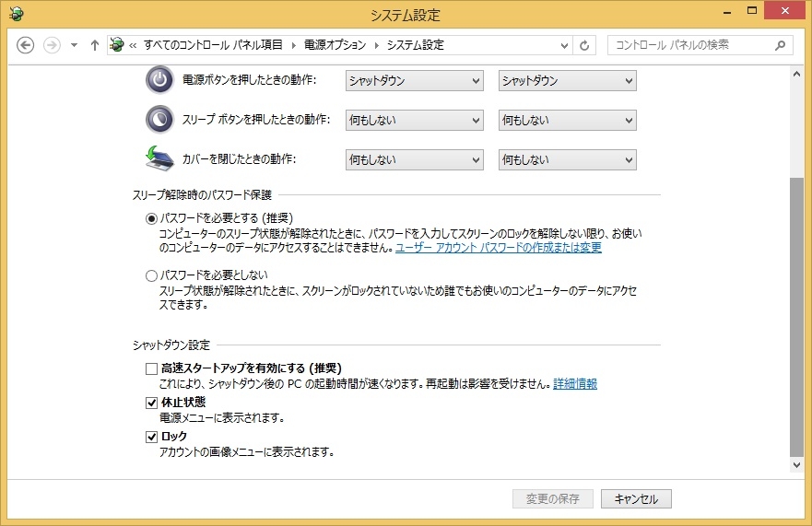Click the laptop lid close icon

tap(159, 159)
